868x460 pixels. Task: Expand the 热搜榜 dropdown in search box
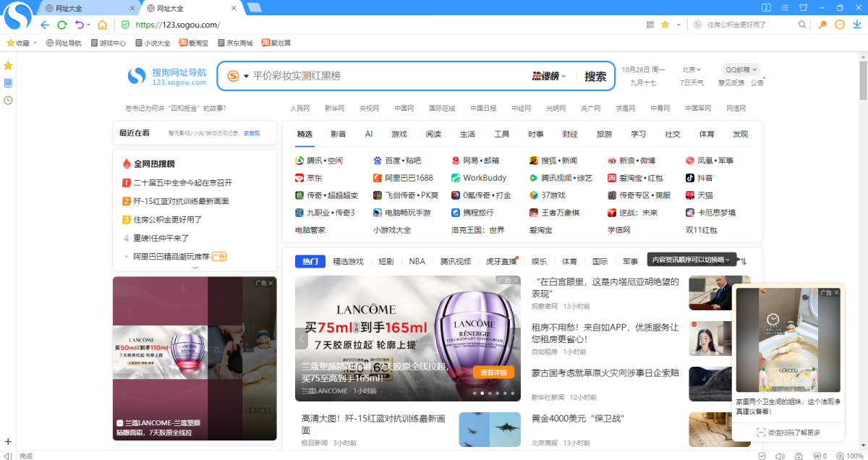[564, 76]
